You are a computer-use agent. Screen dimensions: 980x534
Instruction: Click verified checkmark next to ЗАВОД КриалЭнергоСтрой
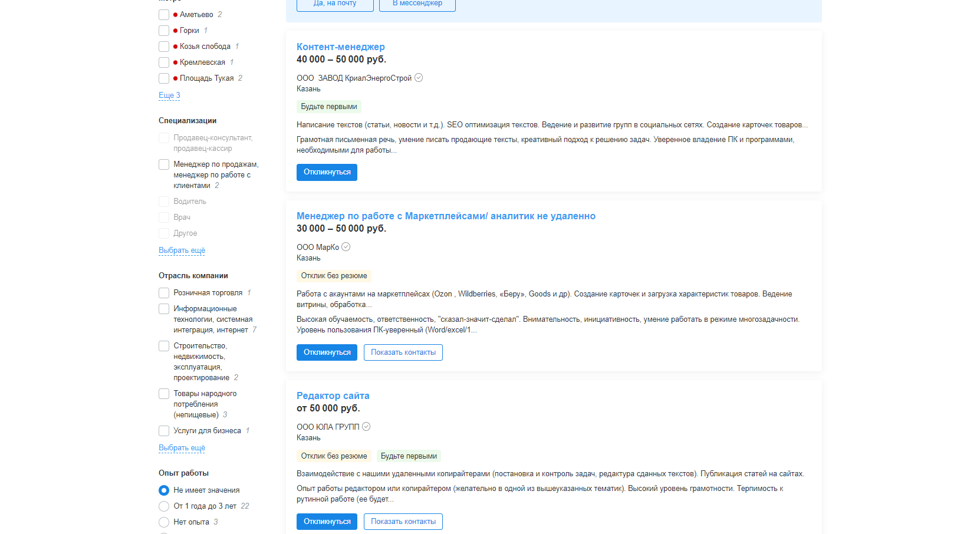tap(419, 78)
